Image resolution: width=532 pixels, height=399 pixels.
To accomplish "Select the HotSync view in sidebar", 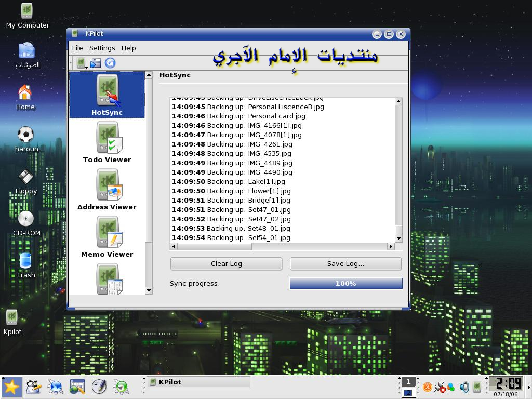I will pos(107,95).
